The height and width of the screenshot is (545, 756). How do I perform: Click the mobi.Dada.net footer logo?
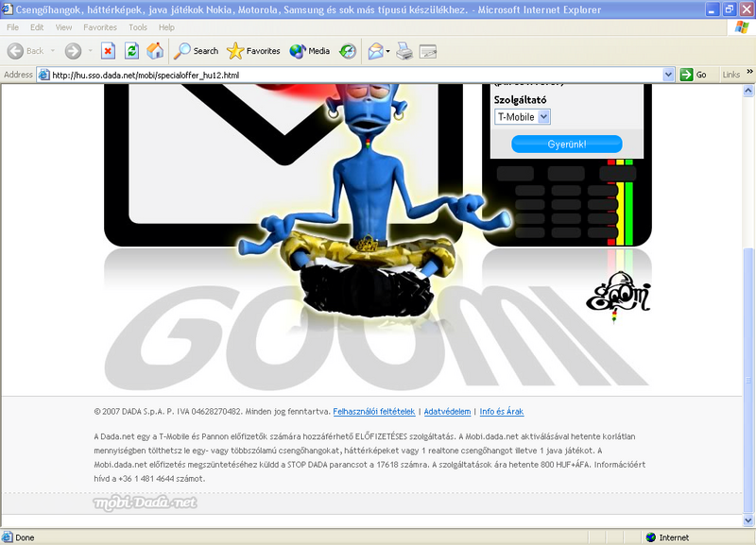pyautogui.click(x=146, y=502)
